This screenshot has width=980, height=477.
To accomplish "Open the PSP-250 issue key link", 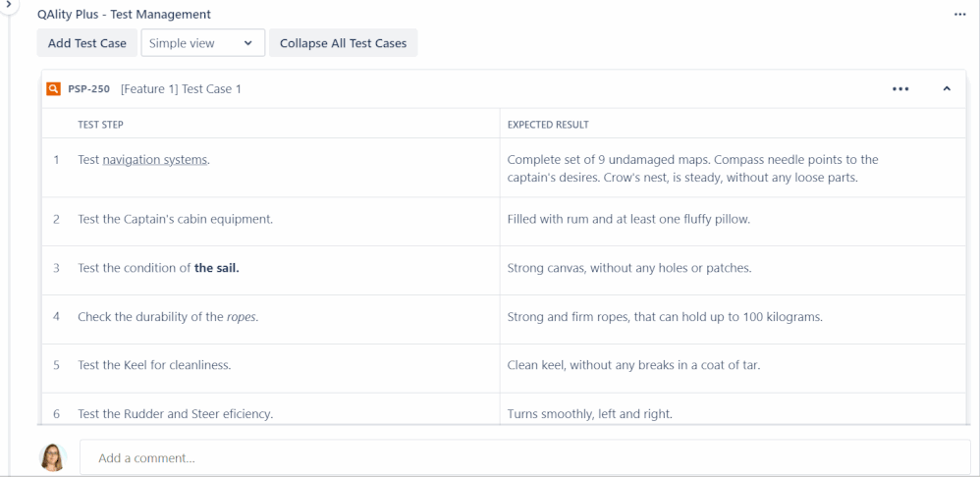I will tap(88, 88).
